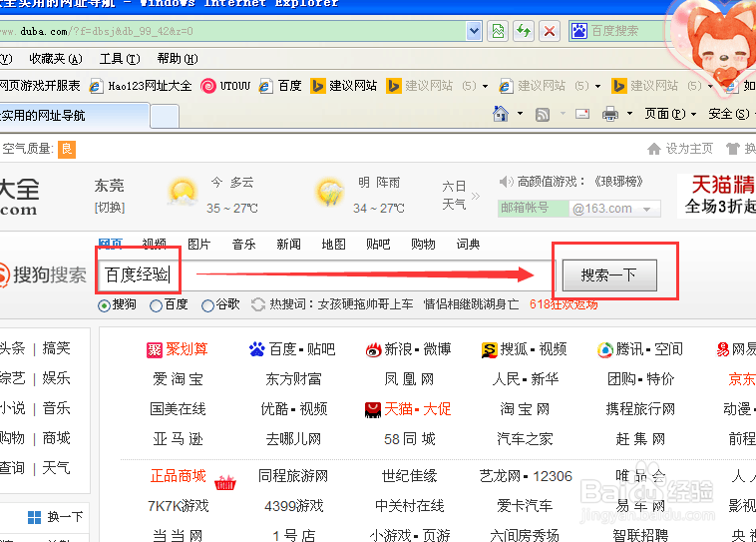Image resolution: width=756 pixels, height=542 pixels.
Task: Click the empty new tab button
Action: pyautogui.click(x=165, y=116)
